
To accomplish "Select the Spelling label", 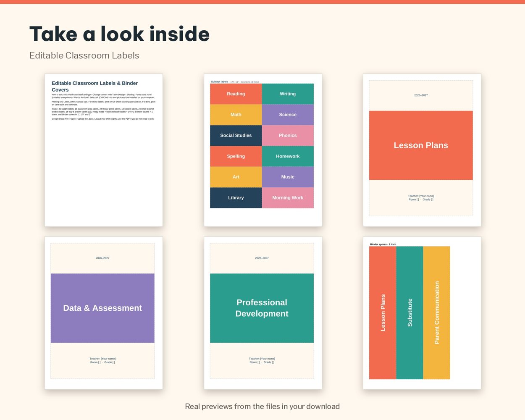I will pos(236,156).
